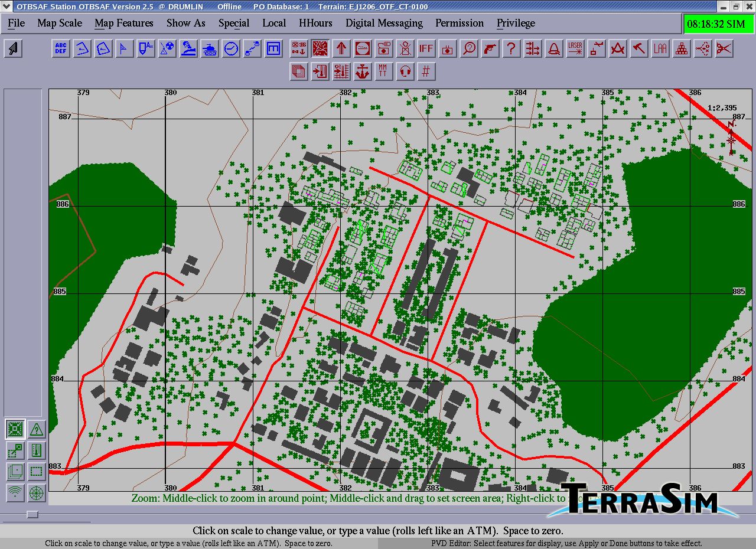Open the red stacked layers icon
756x549 pixels.
coord(299,71)
